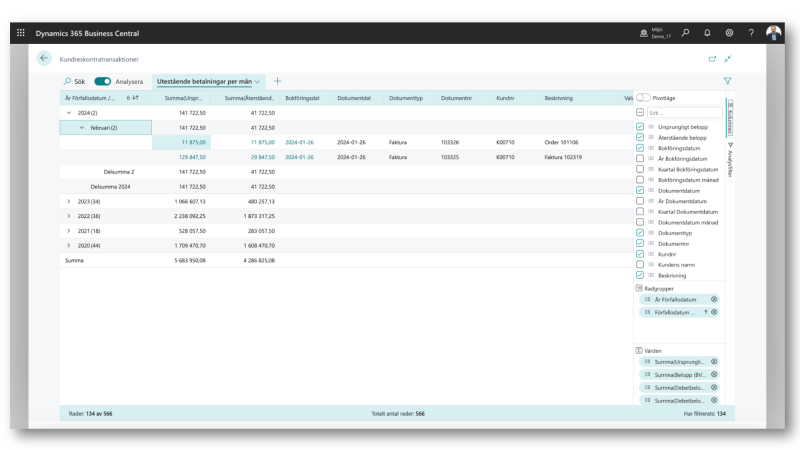The width and height of the screenshot is (800, 450).
Task: Open the app launcher waffle menu
Action: click(x=21, y=34)
